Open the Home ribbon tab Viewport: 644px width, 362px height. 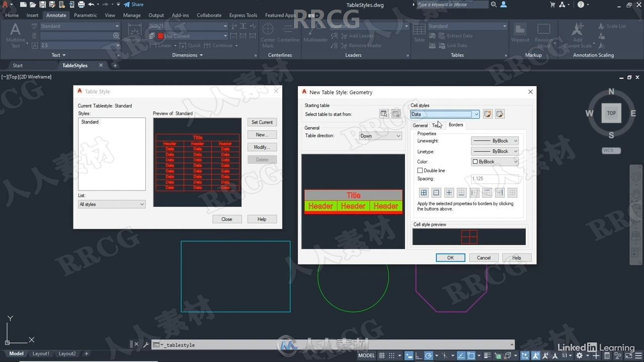[12, 15]
